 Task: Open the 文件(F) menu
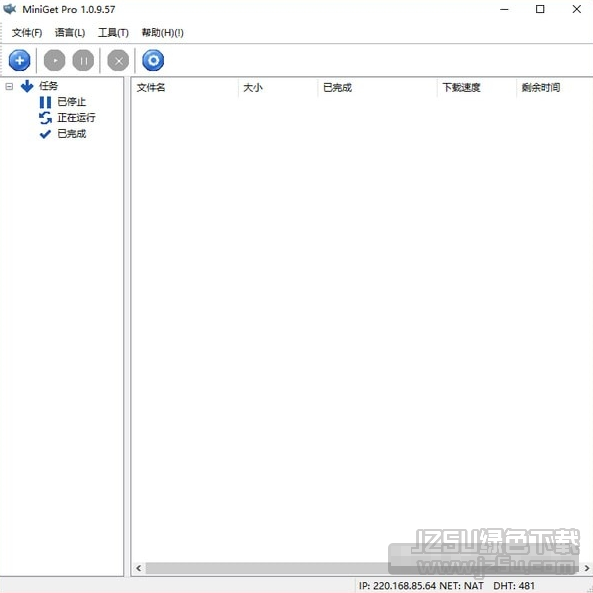(x=27, y=33)
